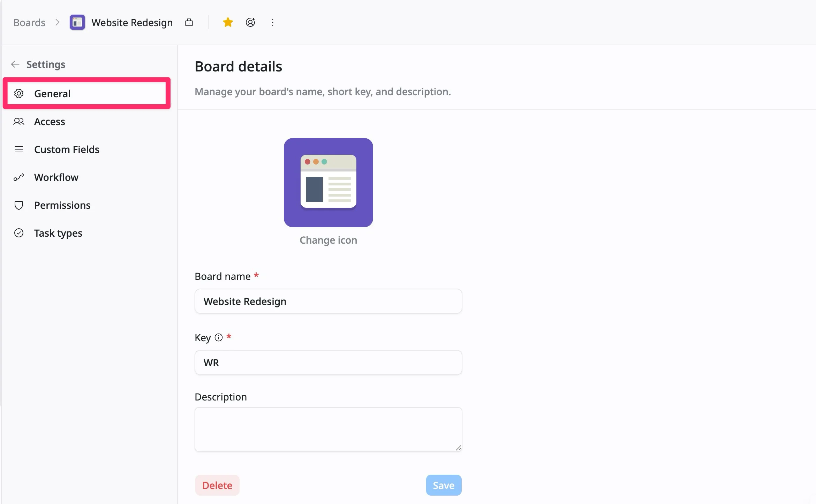This screenshot has width=816, height=504.
Task: Click the breadcrumb chevron after Boards
Action: [x=58, y=23]
